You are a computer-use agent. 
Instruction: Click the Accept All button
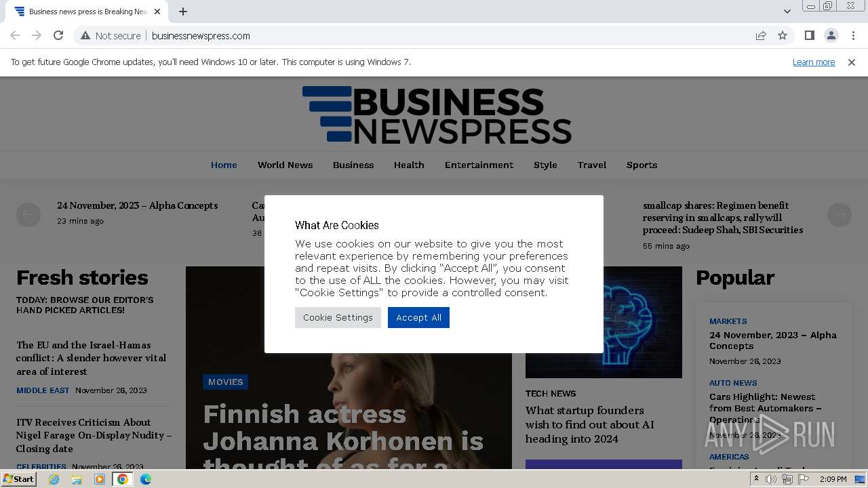(418, 317)
